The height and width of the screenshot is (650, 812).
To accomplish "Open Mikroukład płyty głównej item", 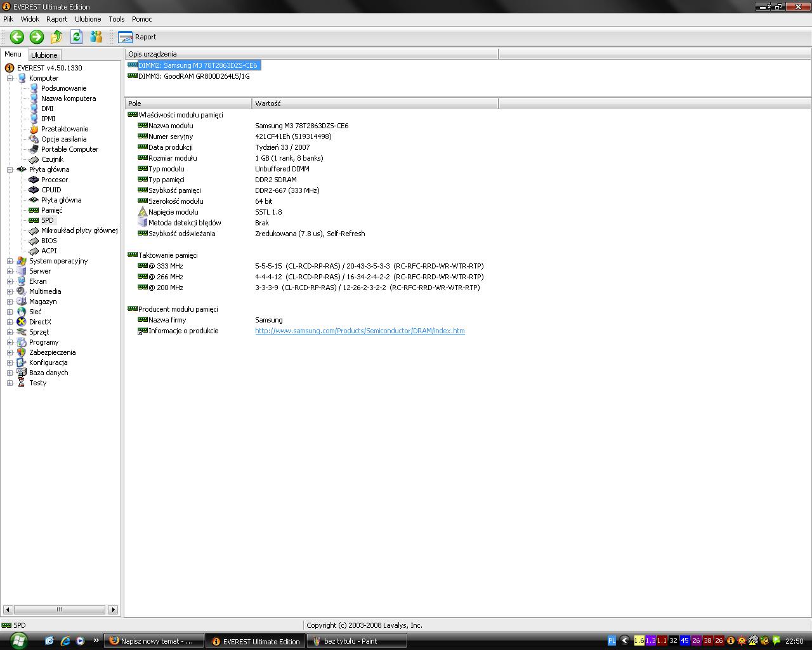I will 79,230.
